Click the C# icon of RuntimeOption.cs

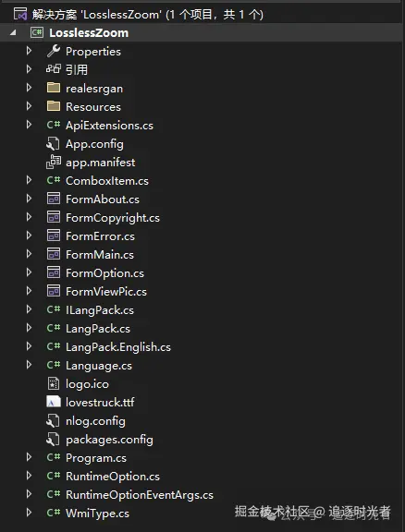point(54,476)
